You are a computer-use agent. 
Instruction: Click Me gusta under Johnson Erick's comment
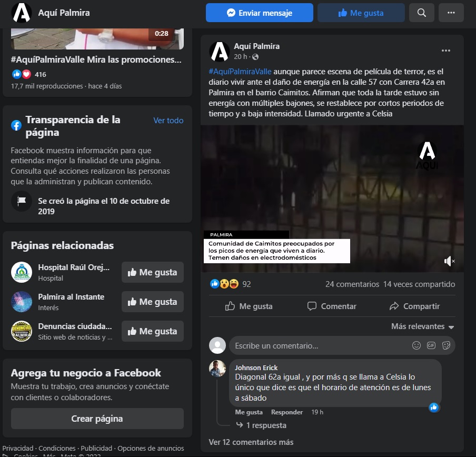pyautogui.click(x=249, y=412)
